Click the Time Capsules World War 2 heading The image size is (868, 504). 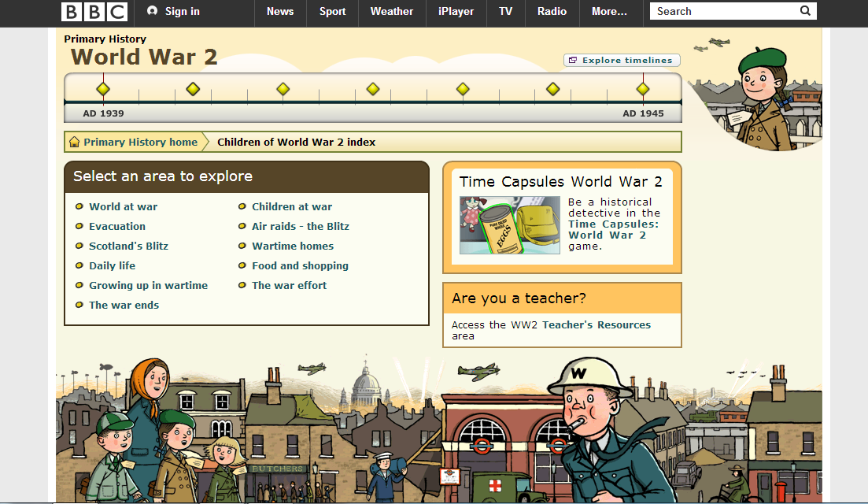click(x=561, y=182)
